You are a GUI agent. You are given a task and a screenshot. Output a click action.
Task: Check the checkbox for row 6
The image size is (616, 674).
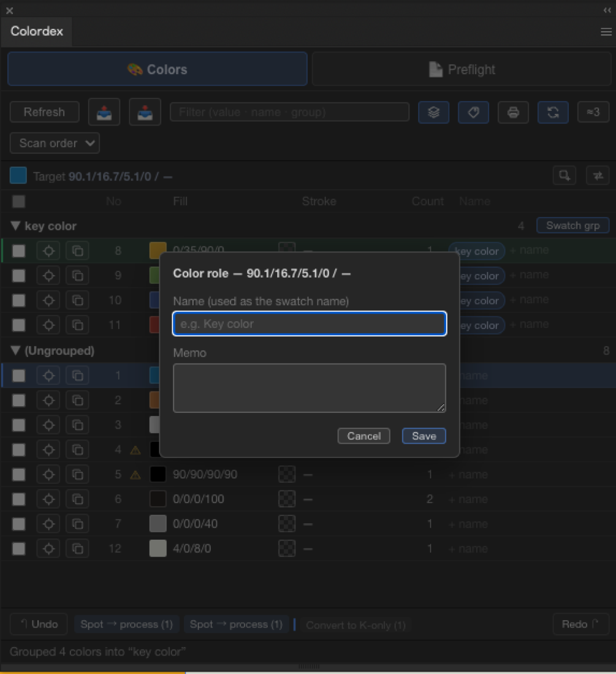tap(18, 499)
